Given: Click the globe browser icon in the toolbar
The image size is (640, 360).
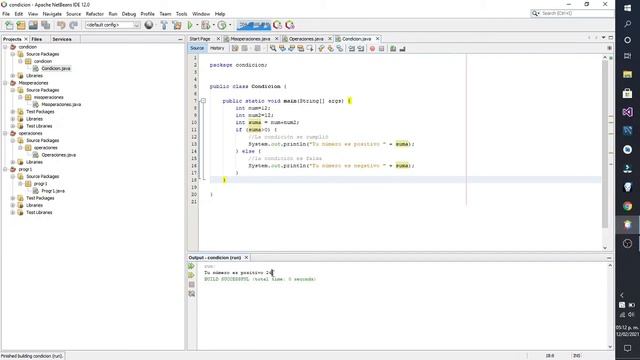Looking at the screenshot, I should (x=149, y=25).
